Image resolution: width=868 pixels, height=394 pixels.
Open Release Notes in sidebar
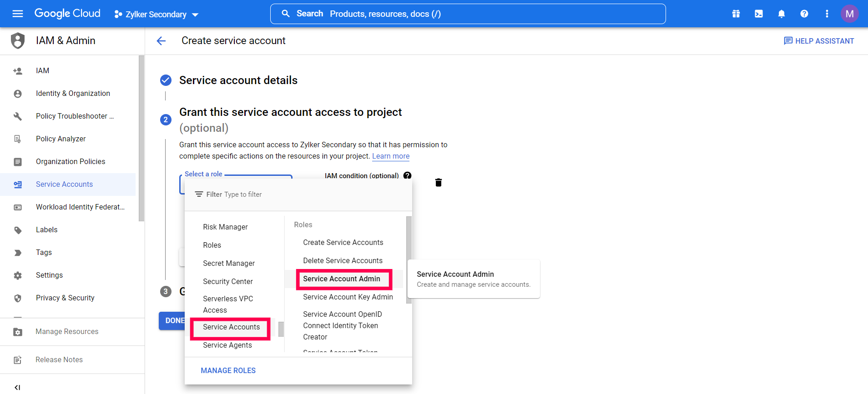pyautogui.click(x=72, y=359)
